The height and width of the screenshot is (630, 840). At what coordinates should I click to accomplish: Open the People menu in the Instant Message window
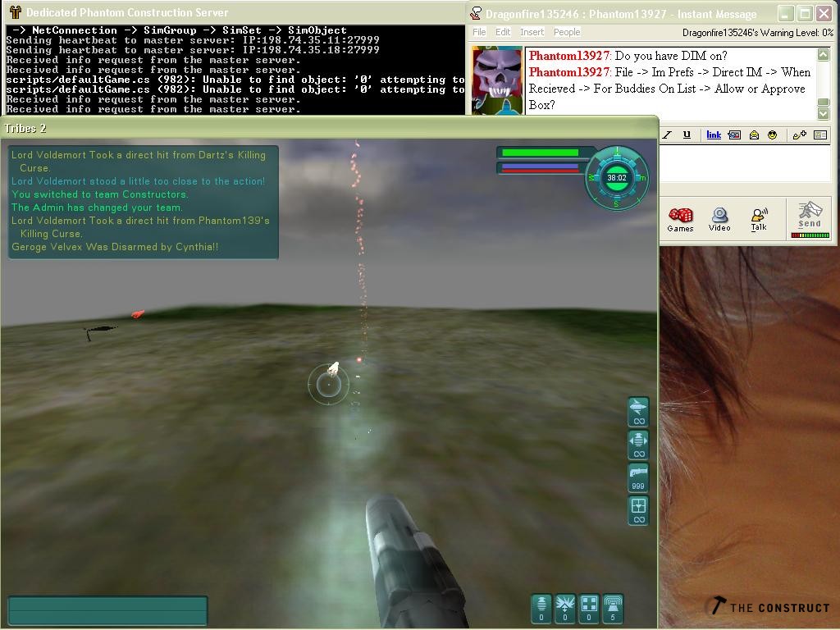567,32
